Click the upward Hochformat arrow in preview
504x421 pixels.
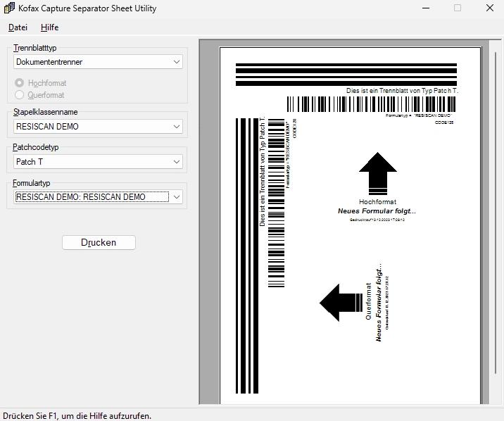coord(378,172)
